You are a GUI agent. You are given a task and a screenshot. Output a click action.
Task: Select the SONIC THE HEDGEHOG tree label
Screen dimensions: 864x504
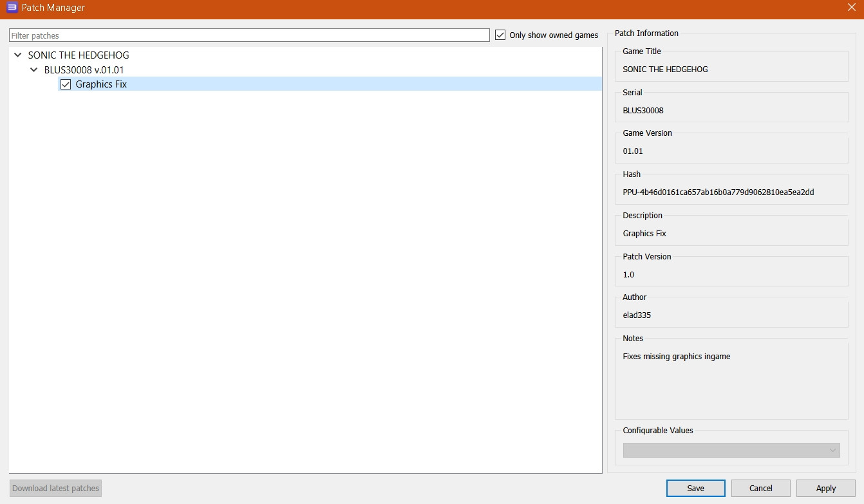(79, 55)
